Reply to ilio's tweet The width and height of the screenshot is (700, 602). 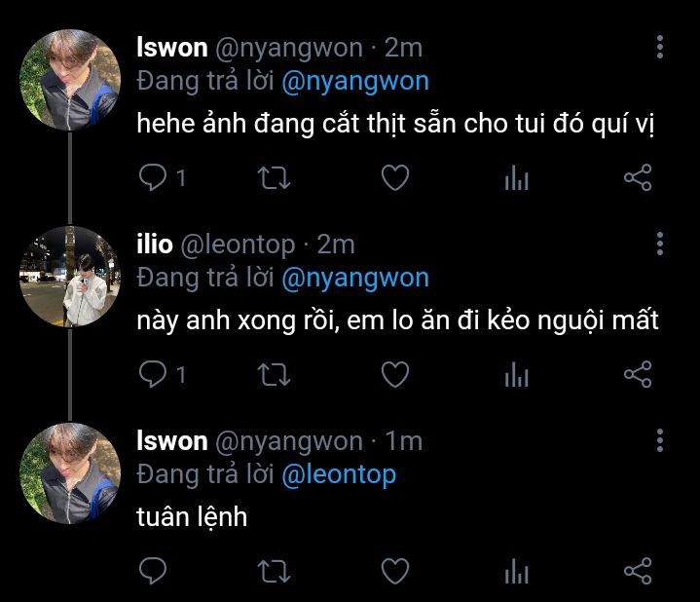click(153, 374)
